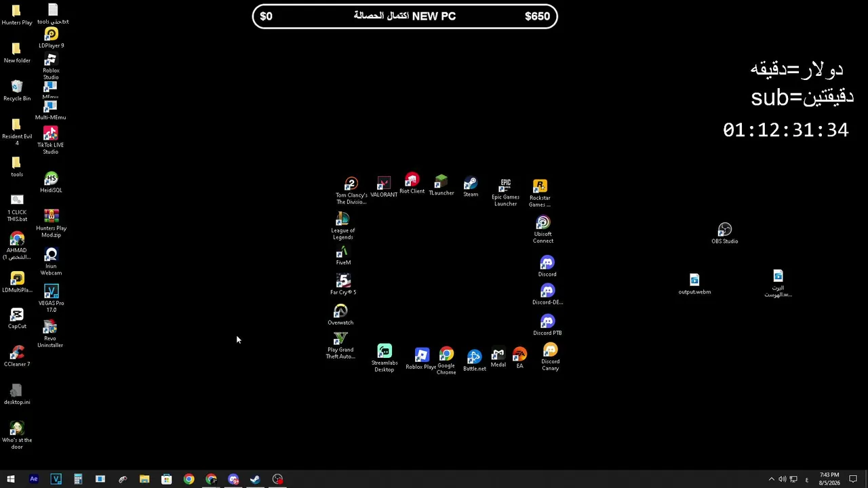Open the LDPlayer 9 desktop shortcut
868x488 pixels.
click(51, 38)
